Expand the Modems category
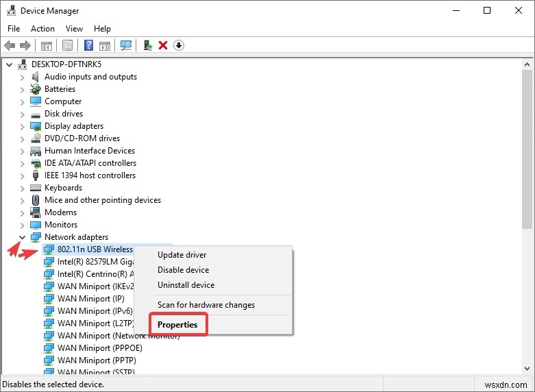The height and width of the screenshot is (392, 535). click(22, 213)
